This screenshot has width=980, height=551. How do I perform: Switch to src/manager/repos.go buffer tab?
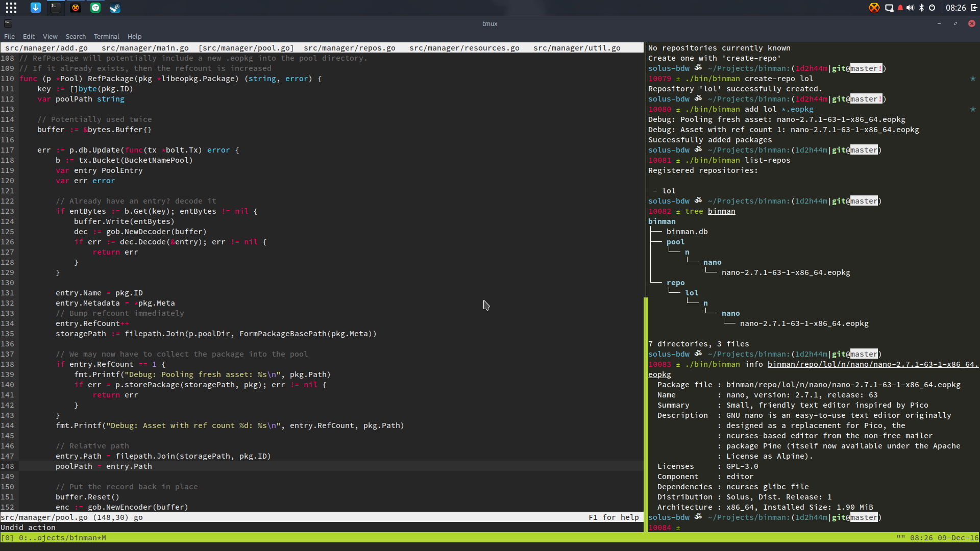pos(350,48)
